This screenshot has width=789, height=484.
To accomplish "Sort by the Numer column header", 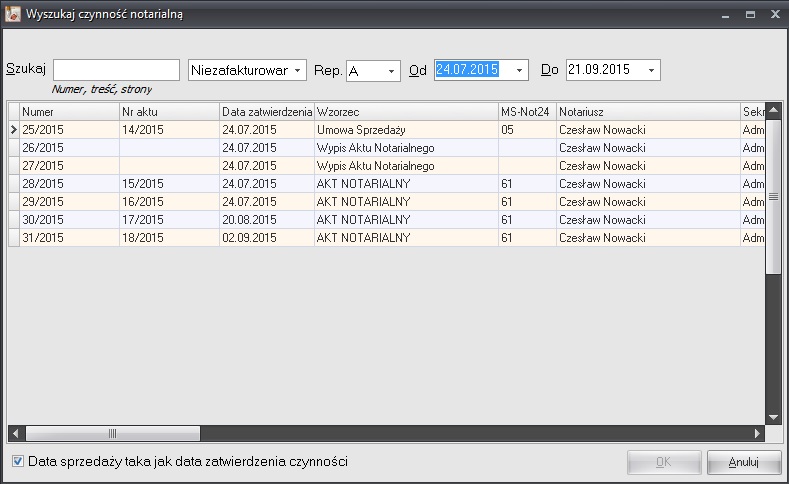I will [x=68, y=111].
